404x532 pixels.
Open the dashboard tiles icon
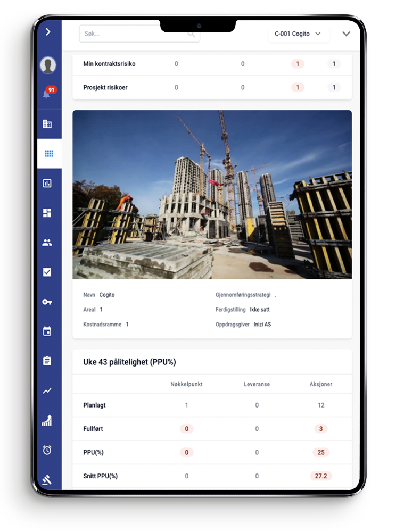point(47,213)
